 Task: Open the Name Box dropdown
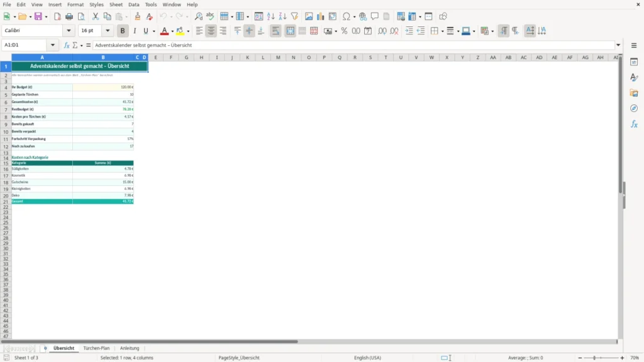pyautogui.click(x=53, y=45)
